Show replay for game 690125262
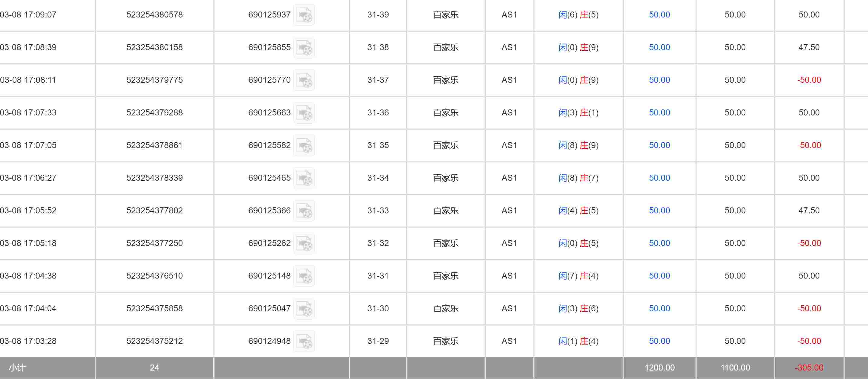Viewport: 868px width, 379px height. point(304,244)
